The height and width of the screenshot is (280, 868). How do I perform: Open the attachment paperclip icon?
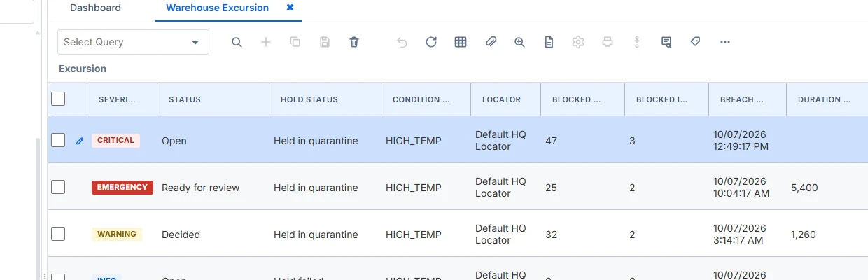[x=491, y=42]
